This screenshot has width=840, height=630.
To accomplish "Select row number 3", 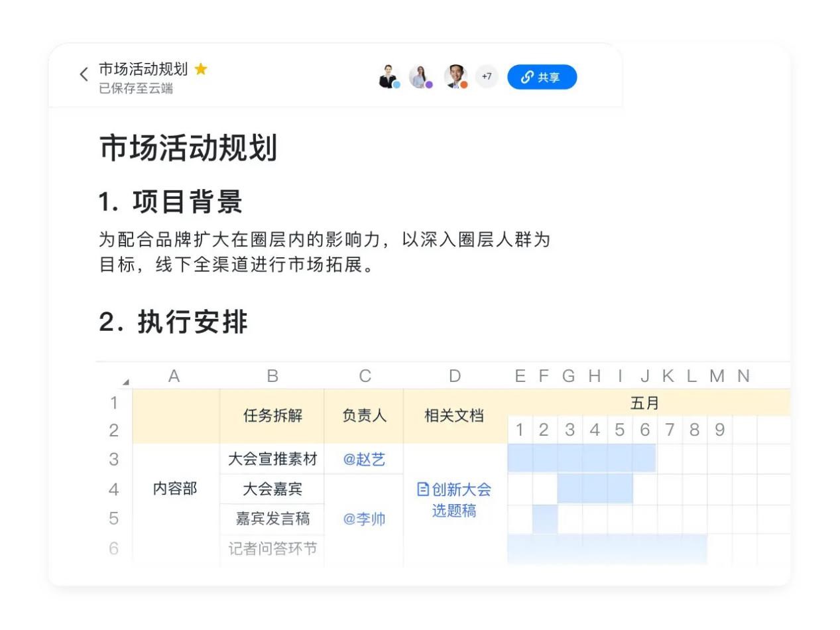I will coord(113,459).
